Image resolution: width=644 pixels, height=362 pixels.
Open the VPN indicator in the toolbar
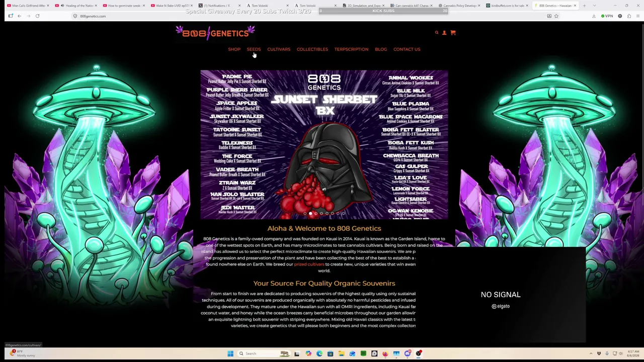click(607, 16)
